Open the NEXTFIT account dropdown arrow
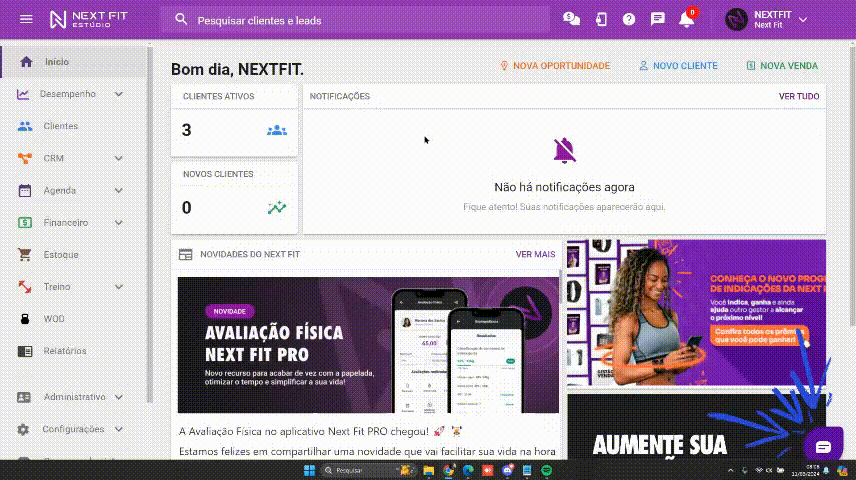Viewport: 856px width, 480px height. click(x=803, y=20)
